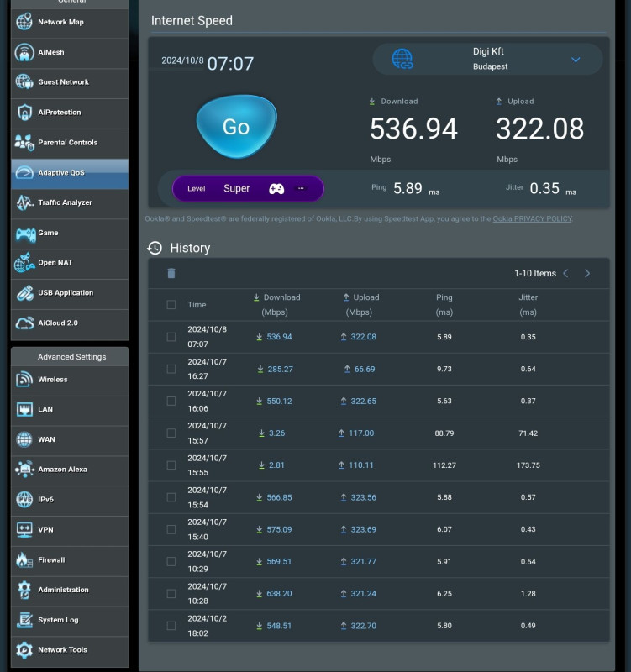The image size is (631, 672).
Task: Open the Open NAT icon
Action: tap(24, 263)
